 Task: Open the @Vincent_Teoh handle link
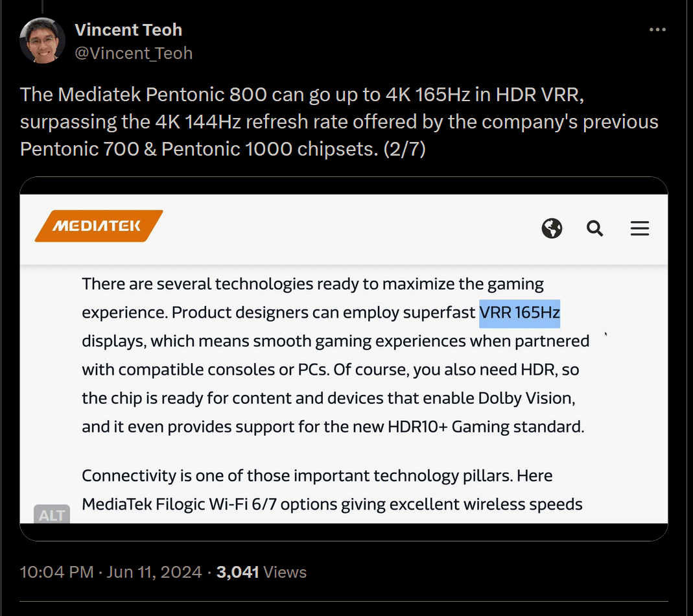pyautogui.click(x=134, y=53)
